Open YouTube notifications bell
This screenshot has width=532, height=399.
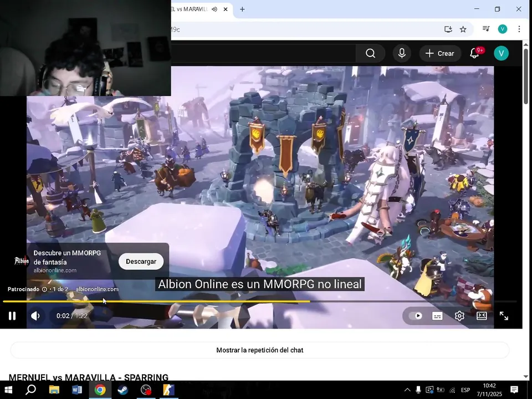474,53
